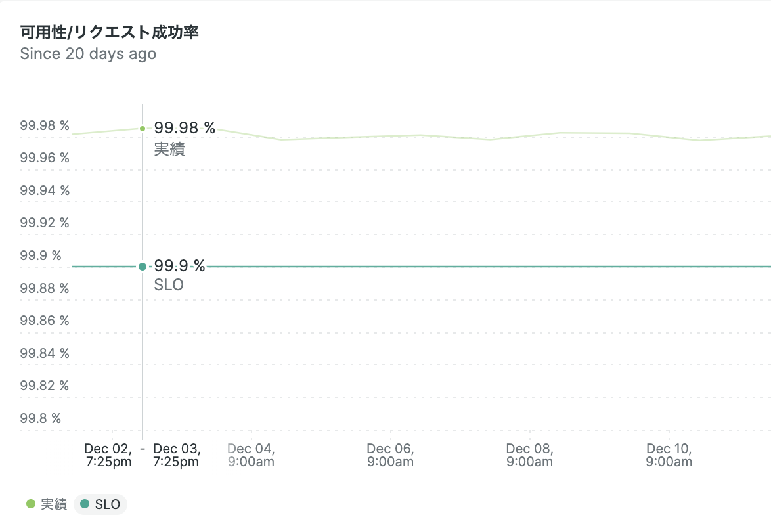The image size is (771, 532).
Task: Click the teal SLO legend color dot
Action: click(84, 504)
